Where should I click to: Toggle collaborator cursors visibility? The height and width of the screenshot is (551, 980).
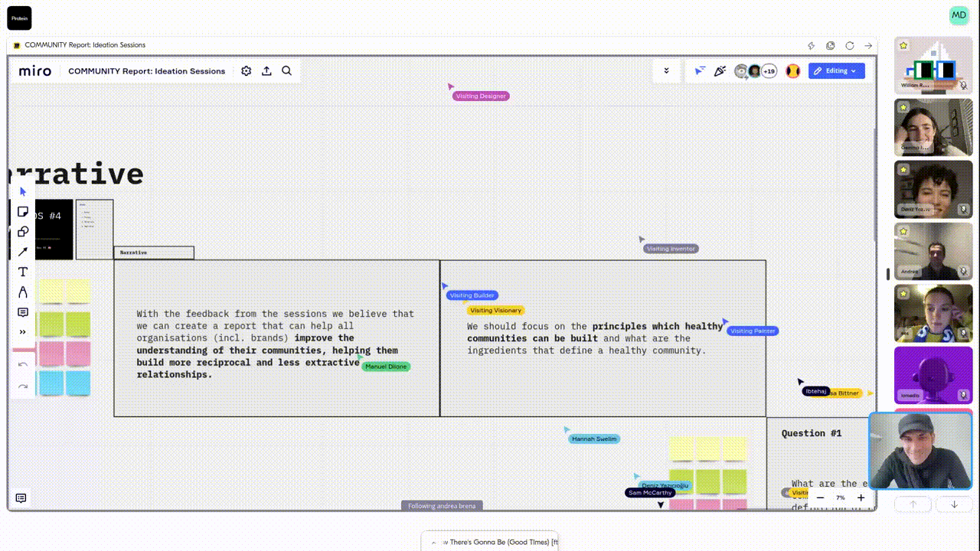(x=700, y=71)
